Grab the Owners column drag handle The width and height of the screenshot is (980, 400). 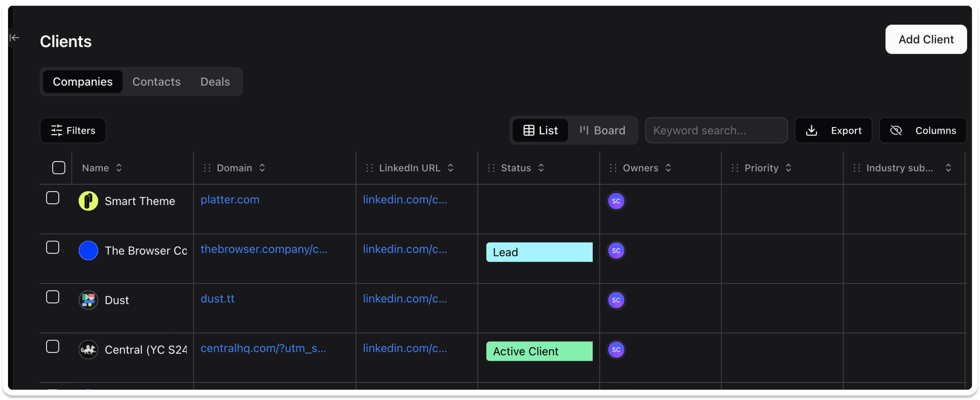[613, 168]
